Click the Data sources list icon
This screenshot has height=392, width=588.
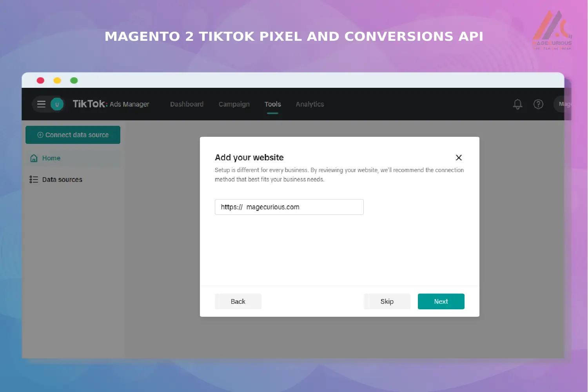click(34, 179)
